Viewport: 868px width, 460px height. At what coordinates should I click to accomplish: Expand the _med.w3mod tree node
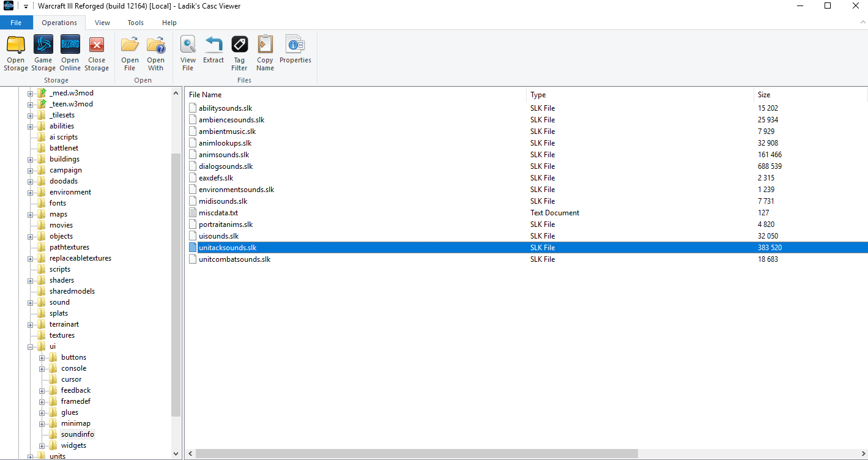[30, 93]
